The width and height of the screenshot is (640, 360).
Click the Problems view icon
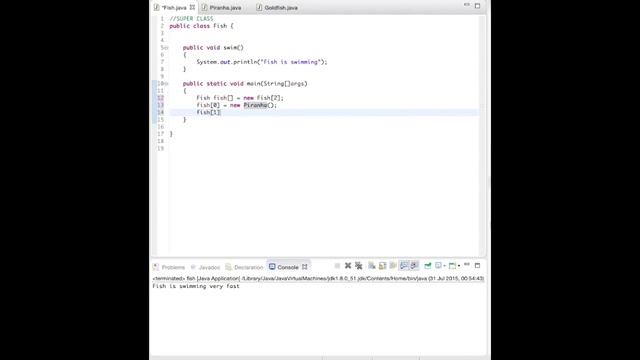pos(156,267)
